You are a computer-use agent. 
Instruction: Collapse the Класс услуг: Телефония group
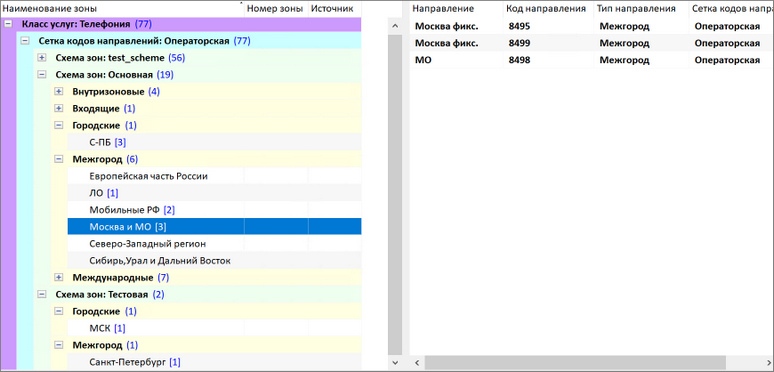tap(8, 24)
